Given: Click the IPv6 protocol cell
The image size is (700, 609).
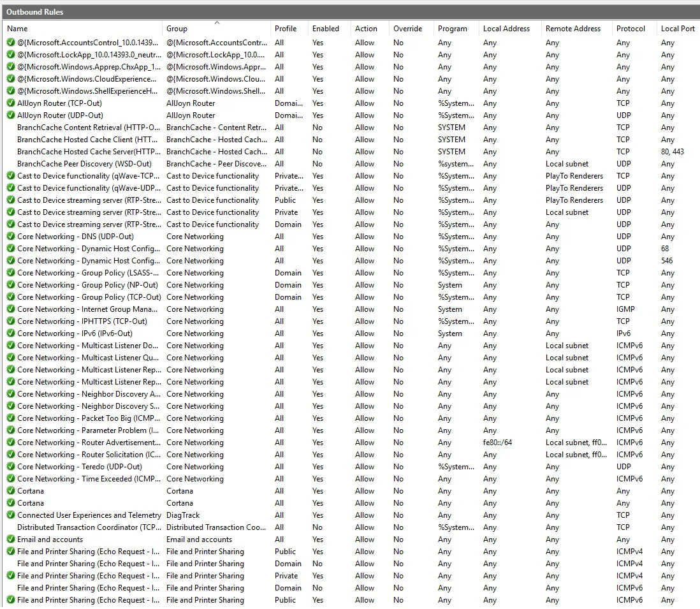Looking at the screenshot, I should coord(623,334).
